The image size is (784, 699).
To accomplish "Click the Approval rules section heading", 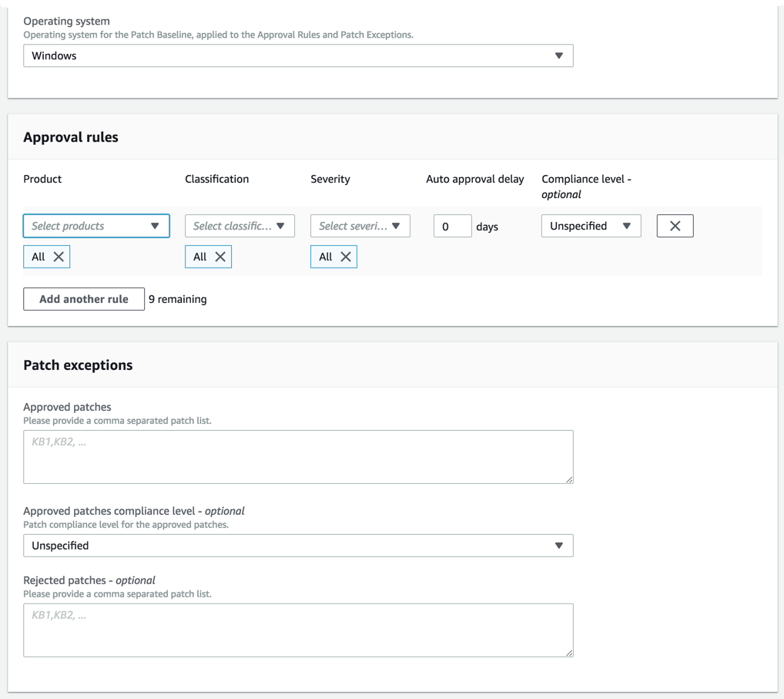I will pos(71,137).
